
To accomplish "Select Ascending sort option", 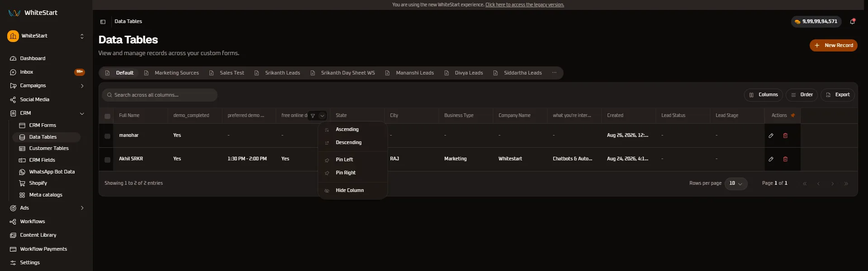I will 353,129.
